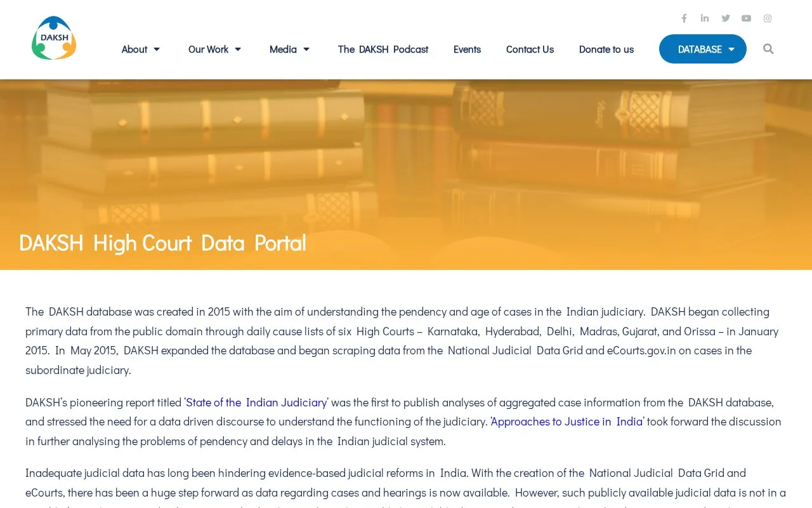The image size is (812, 508).
Task: Visit the Donate to us page
Action: pos(606,50)
